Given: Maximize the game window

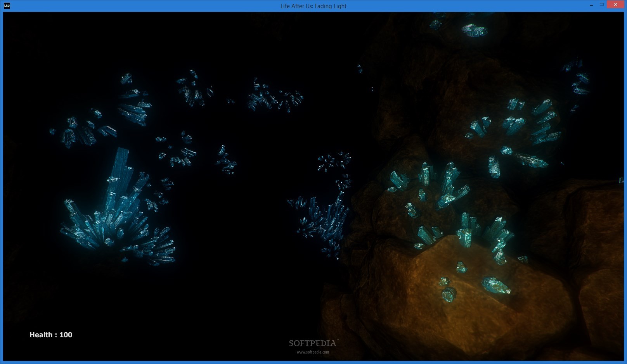Looking at the screenshot, I should pos(602,5).
